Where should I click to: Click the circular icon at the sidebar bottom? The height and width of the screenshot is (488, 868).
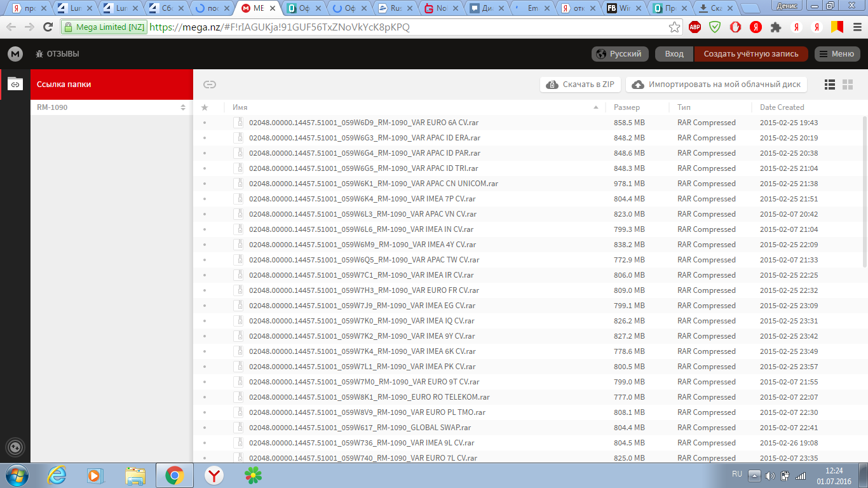(15, 447)
